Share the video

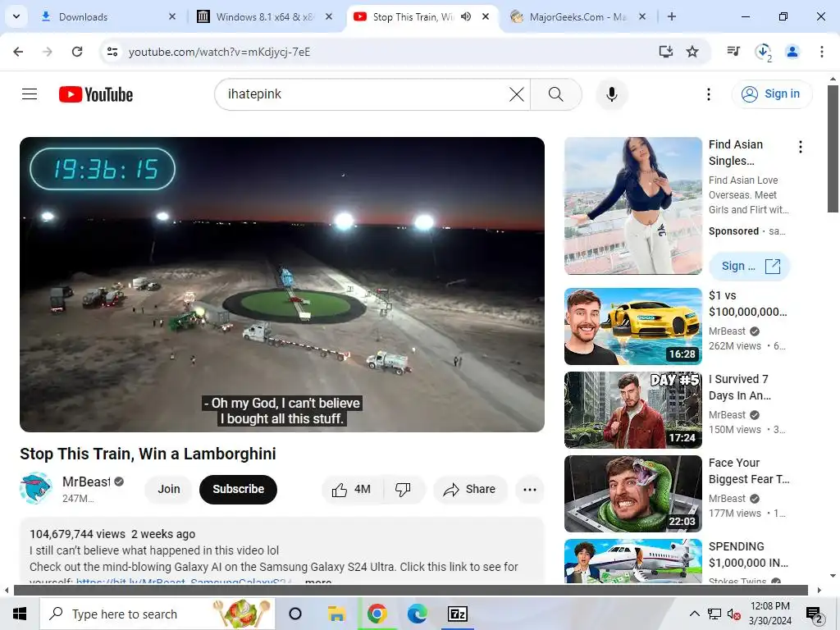coord(470,489)
